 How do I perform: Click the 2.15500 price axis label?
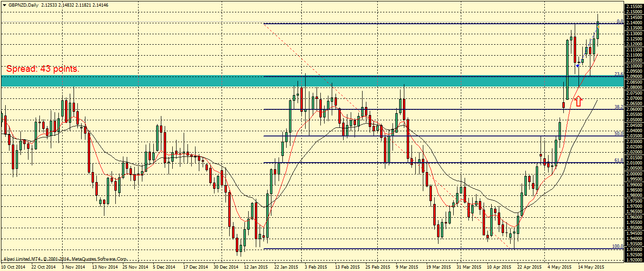[x=634, y=7]
